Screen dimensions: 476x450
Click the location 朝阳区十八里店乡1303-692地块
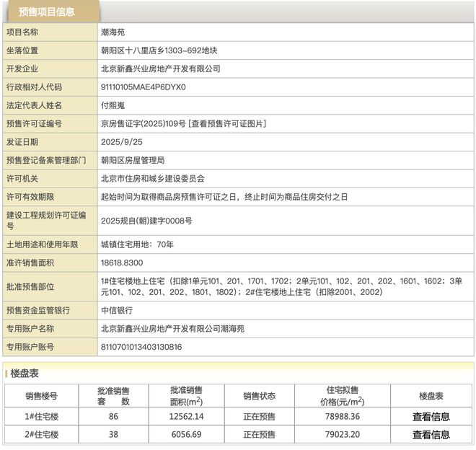[x=159, y=50]
